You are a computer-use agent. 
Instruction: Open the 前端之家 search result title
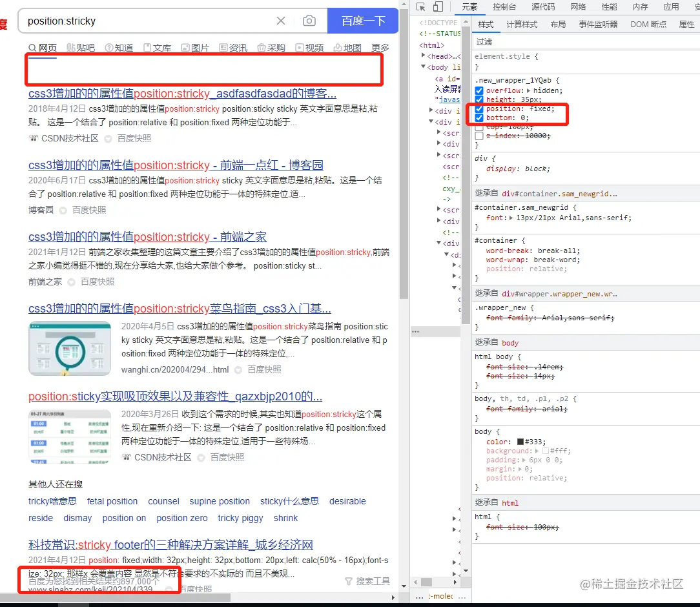coord(147,237)
